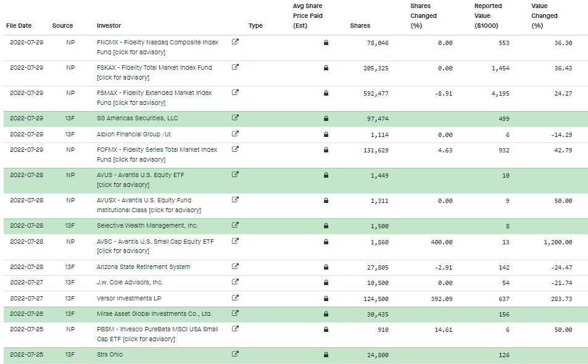Open PBSM Invesco PureBeta MSCI USA link
Viewport: 588px width, 364px height.
[157, 334]
